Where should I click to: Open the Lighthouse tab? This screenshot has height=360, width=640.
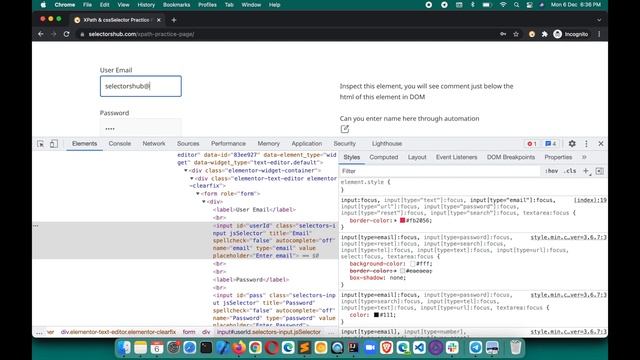pos(387,144)
